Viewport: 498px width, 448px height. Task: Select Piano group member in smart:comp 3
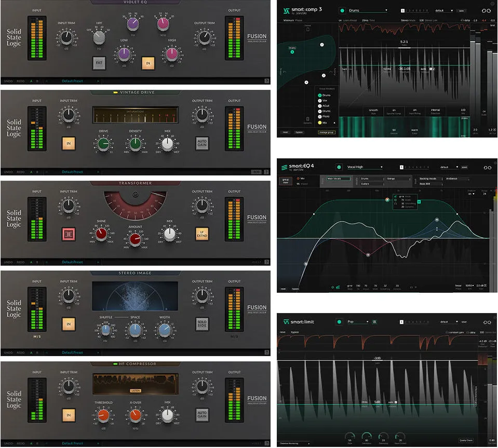pos(324,116)
